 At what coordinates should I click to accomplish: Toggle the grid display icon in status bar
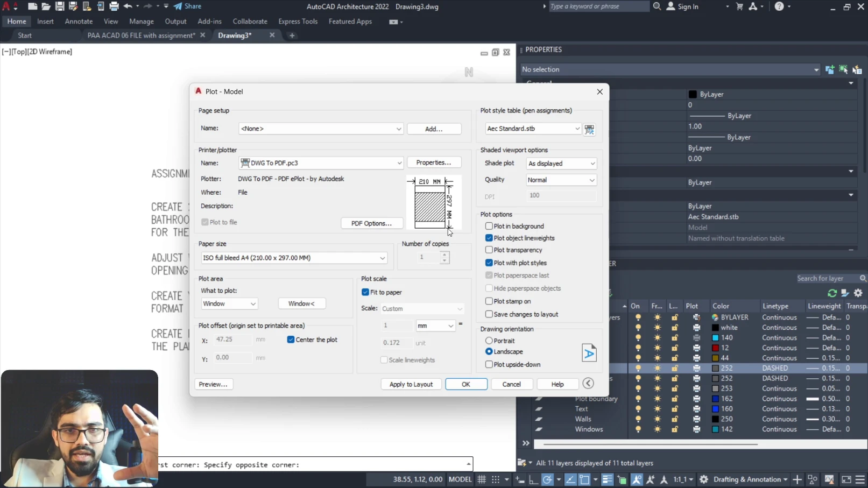tap(482, 479)
